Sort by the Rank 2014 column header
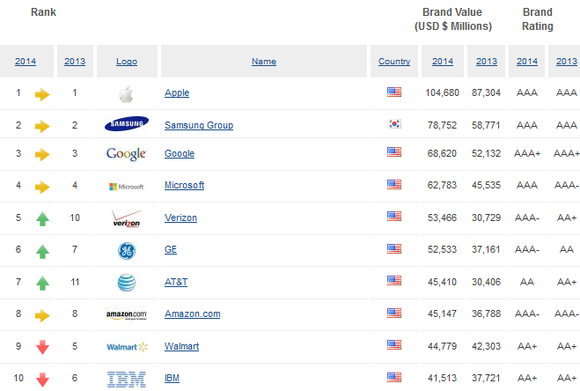This screenshot has height=391, width=580. click(x=26, y=61)
